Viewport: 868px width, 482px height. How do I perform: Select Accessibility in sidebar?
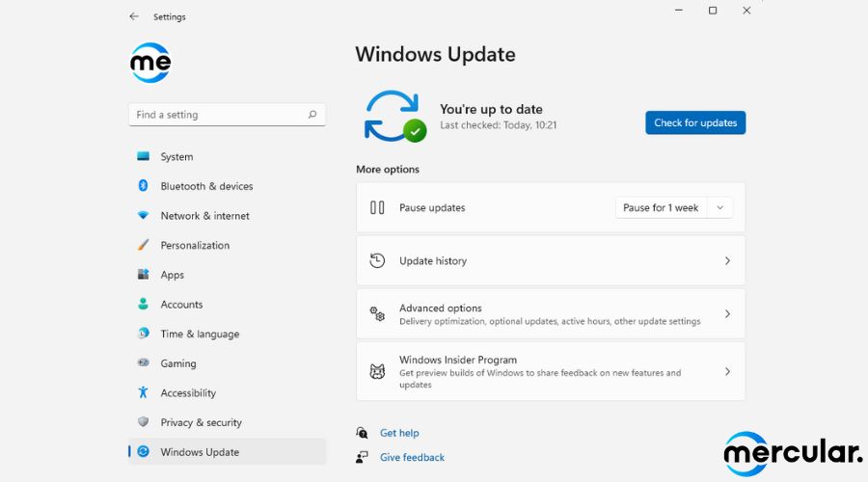(227, 392)
